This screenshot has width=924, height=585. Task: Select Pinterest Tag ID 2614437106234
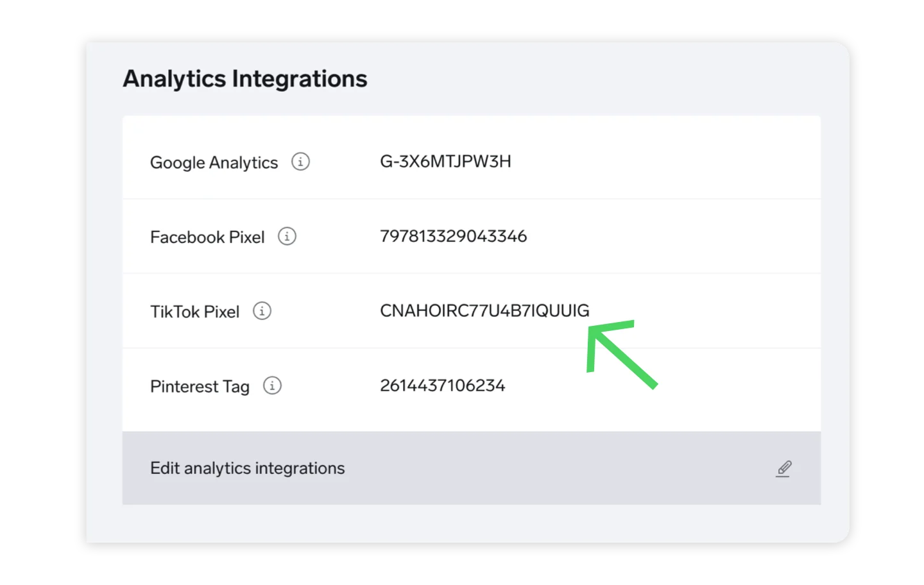pos(442,386)
